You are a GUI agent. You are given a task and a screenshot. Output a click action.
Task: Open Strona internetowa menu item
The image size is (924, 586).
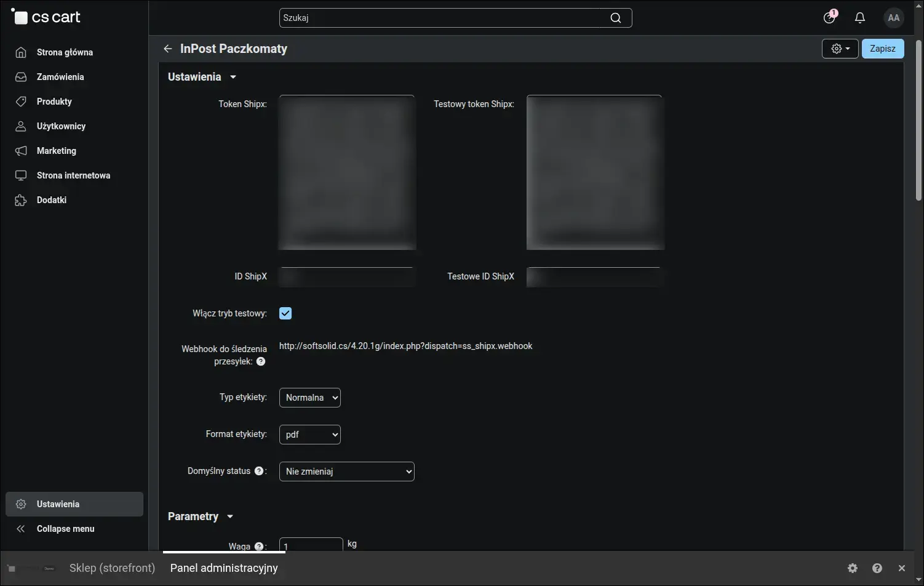[74, 175]
